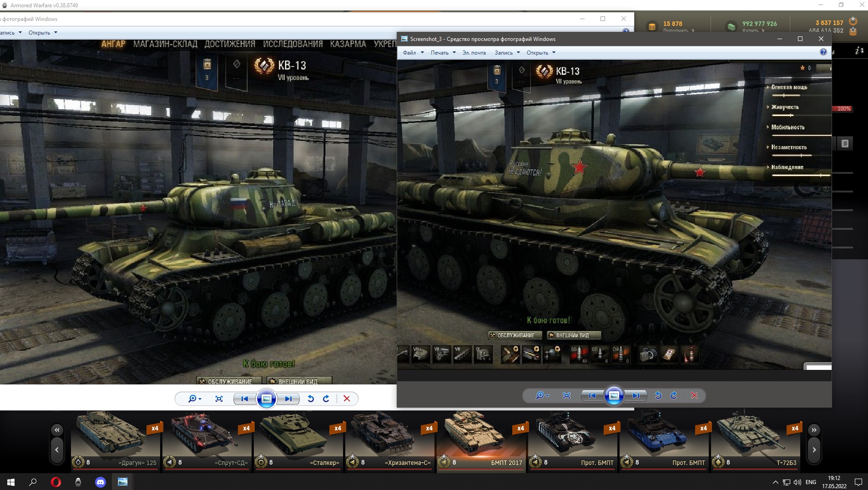Screen dimensions: 868x490
Task: Jump to the first vehicles with the « carousel button
Action: [x=57, y=429]
